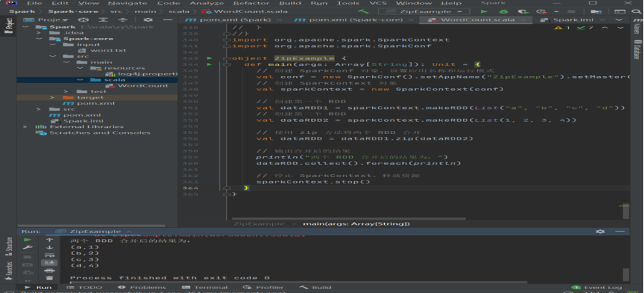Click the run gutter arrow beside def main

coord(210,64)
